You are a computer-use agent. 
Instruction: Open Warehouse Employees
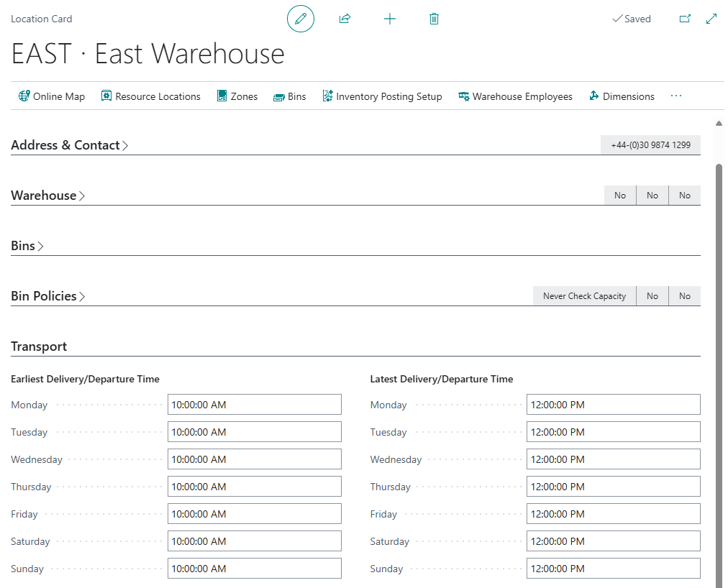[x=515, y=96]
